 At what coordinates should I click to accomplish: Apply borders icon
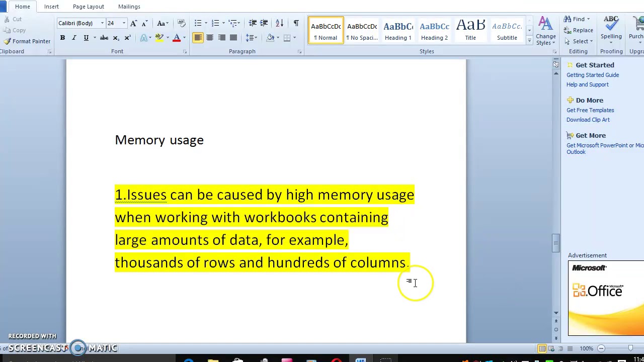[x=287, y=38]
